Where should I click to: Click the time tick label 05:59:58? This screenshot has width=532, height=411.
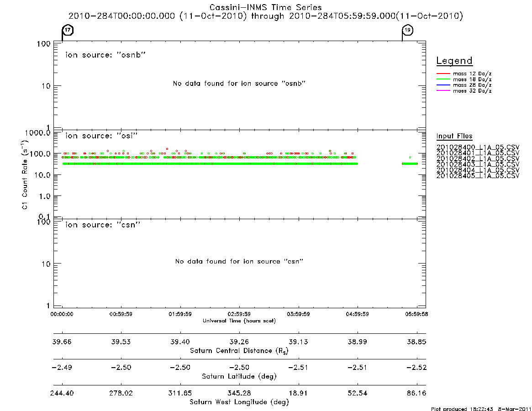[x=416, y=314]
